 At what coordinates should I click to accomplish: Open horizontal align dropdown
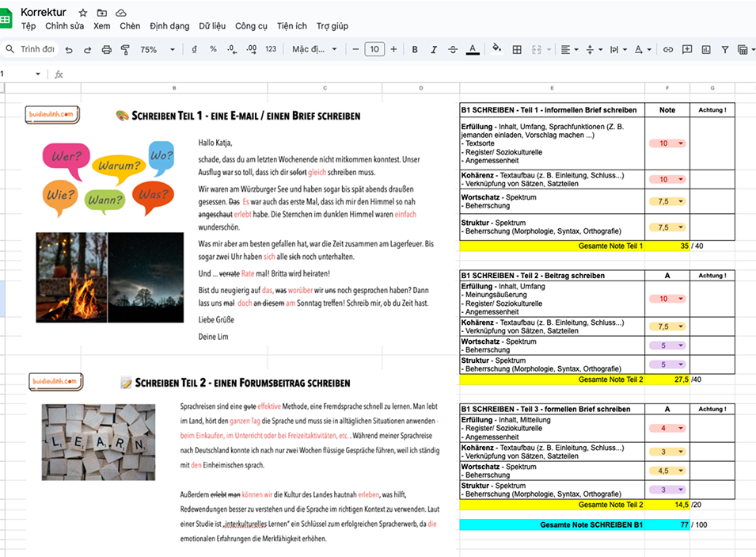click(570, 49)
